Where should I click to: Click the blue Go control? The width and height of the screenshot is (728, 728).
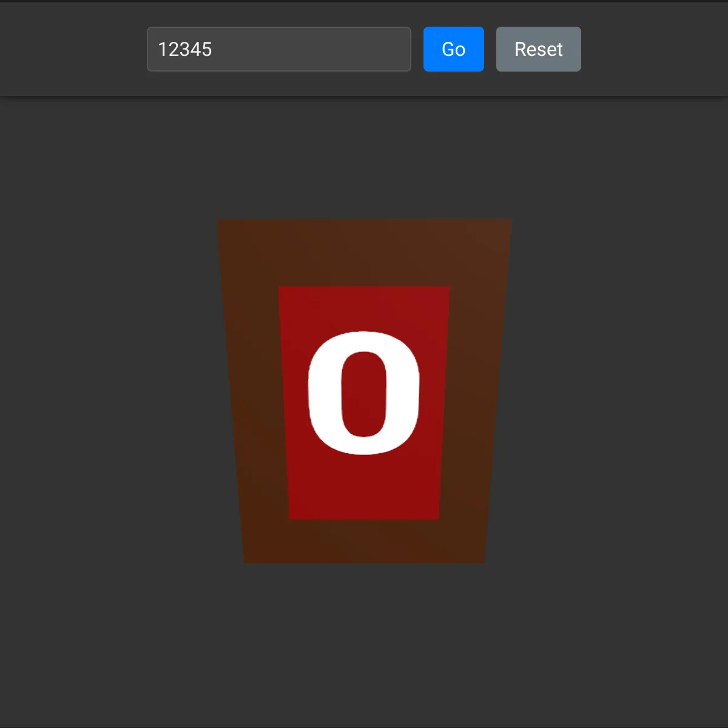453,49
